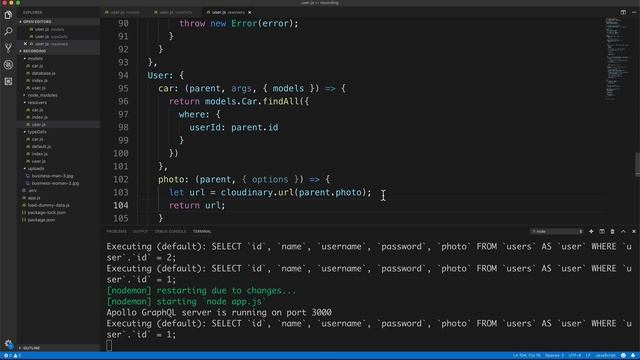Click the errors and warnings status bar indicator
Image resolution: width=640 pixels, height=360 pixels.
click(x=12, y=356)
